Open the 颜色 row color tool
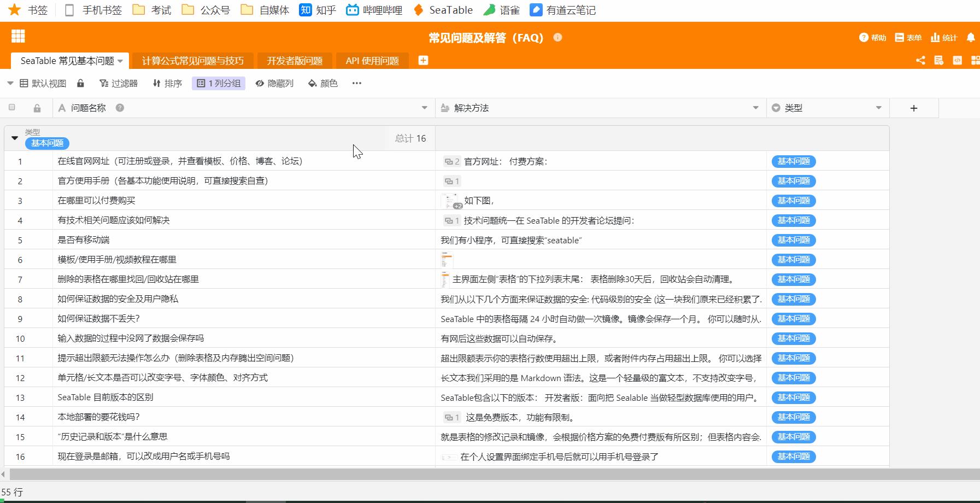980x503 pixels. [x=322, y=83]
